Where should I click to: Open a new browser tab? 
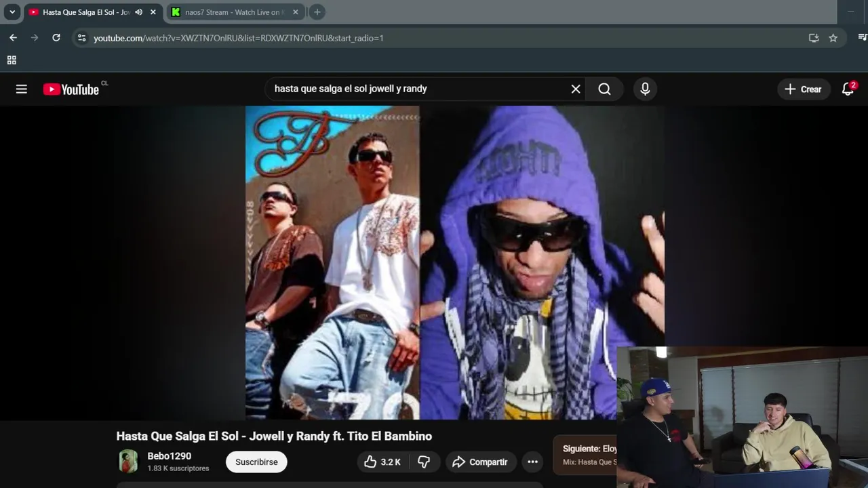pos(317,12)
